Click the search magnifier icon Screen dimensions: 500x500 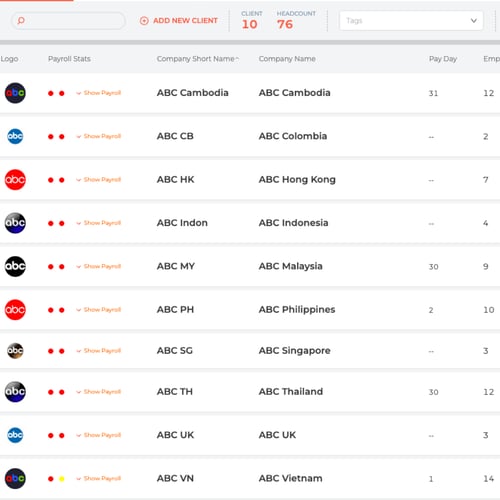point(21,21)
